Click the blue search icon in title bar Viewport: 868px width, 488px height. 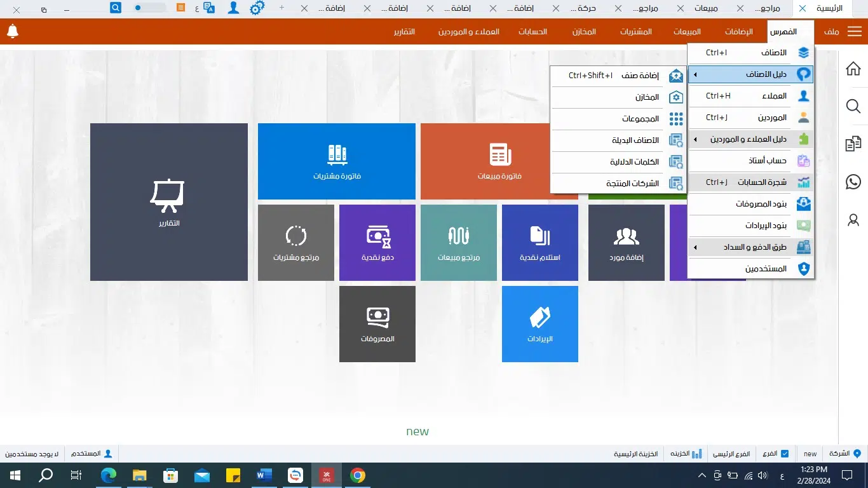[x=116, y=8]
